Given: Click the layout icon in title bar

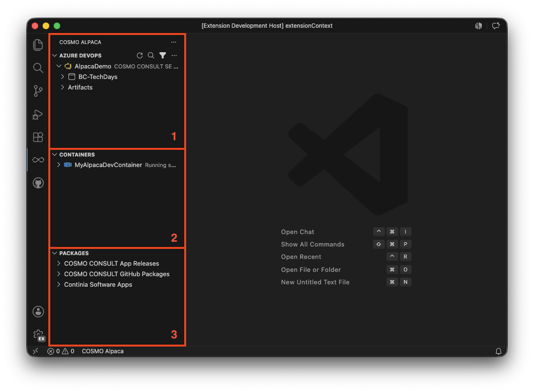Looking at the screenshot, I should pyautogui.click(x=478, y=26).
